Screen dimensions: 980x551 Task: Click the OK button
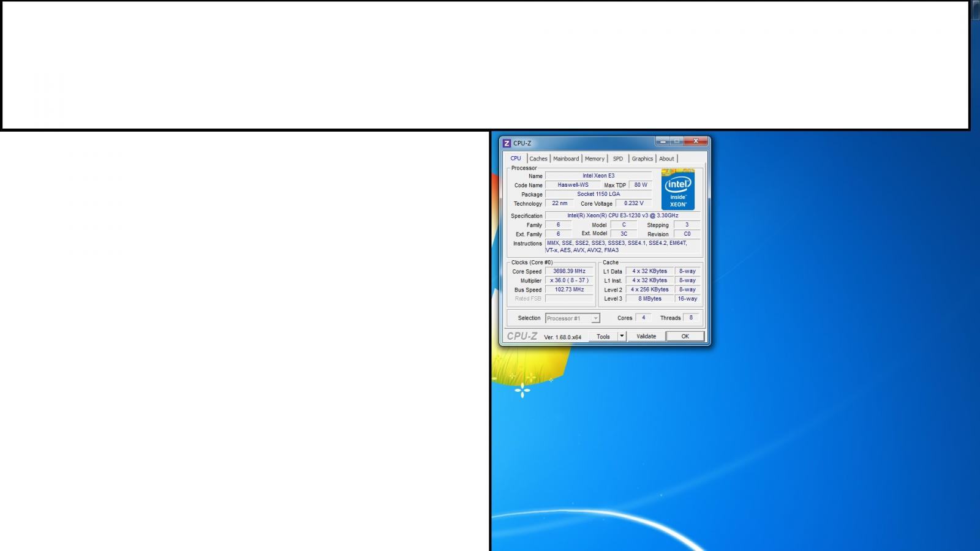(x=685, y=336)
